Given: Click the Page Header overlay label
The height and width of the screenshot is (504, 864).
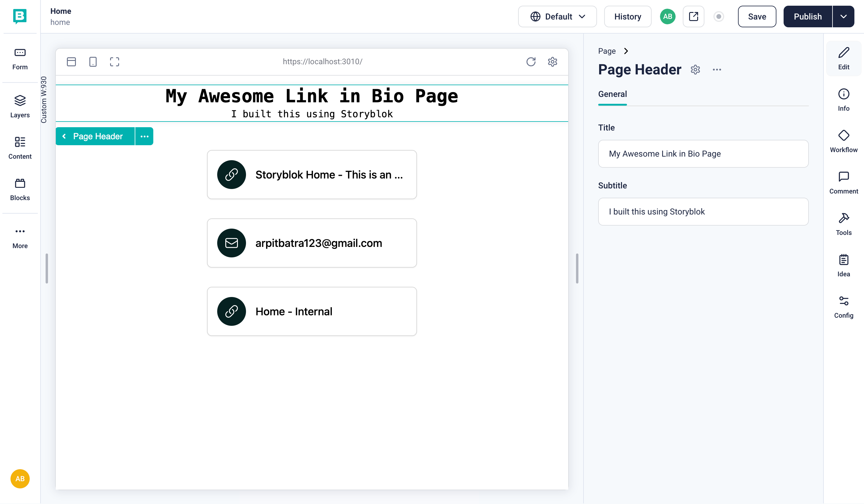Looking at the screenshot, I should 98,136.
